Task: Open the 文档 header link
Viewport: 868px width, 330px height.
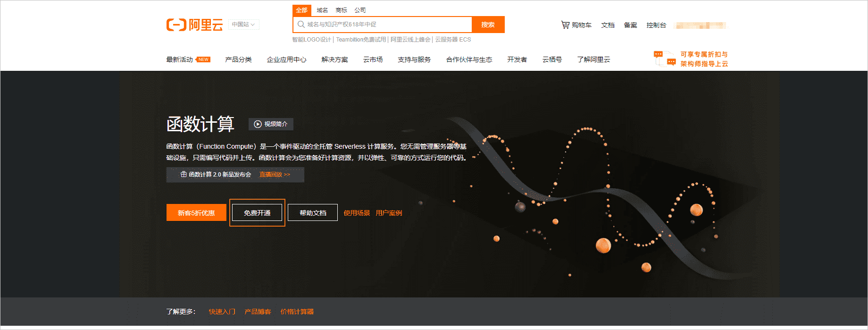Action: [x=608, y=25]
